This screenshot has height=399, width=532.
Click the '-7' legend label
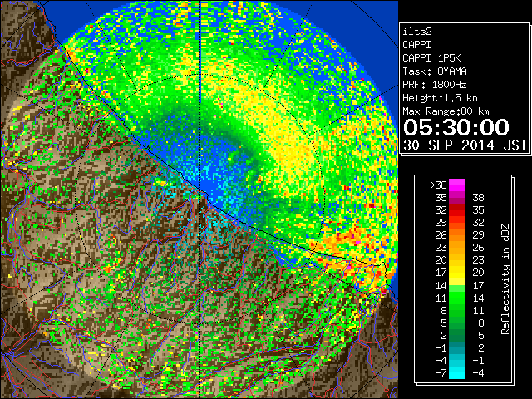point(441,373)
